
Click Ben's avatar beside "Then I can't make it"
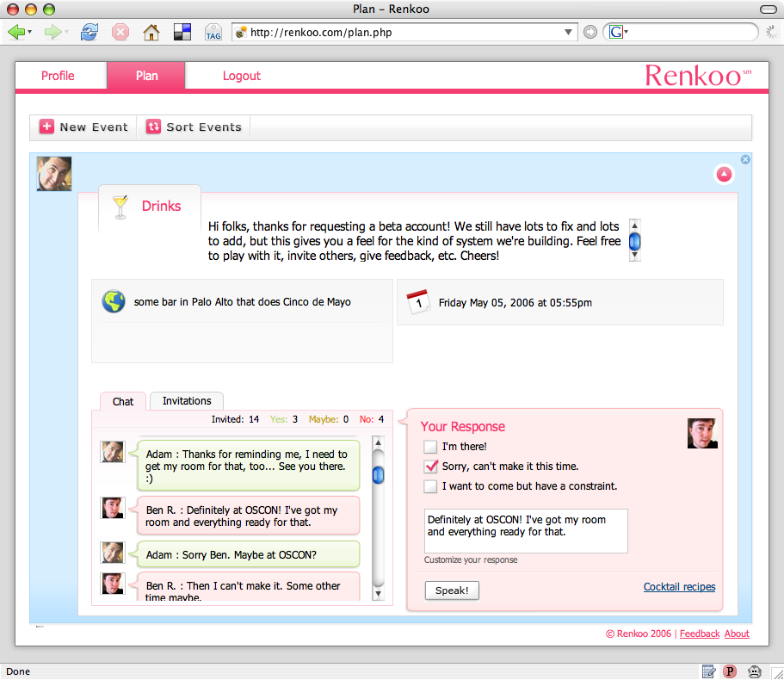pos(113,584)
